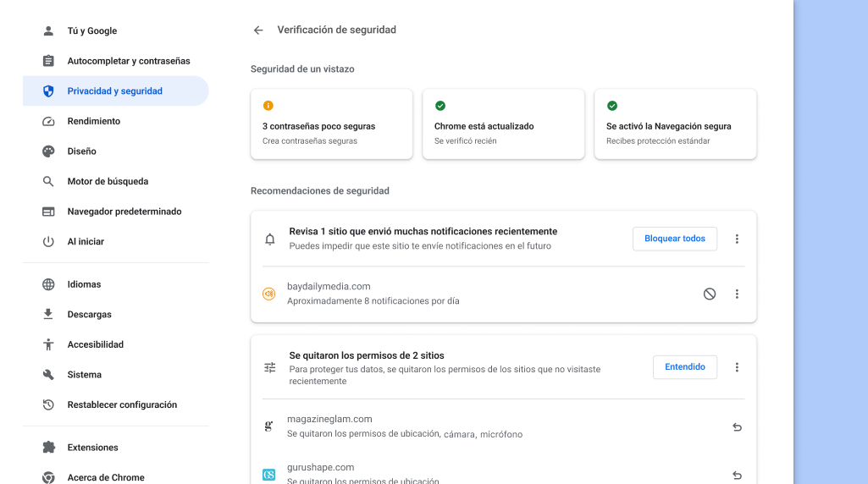Click the Entendido button
Image resolution: width=868 pixels, height=484 pixels.
point(685,366)
